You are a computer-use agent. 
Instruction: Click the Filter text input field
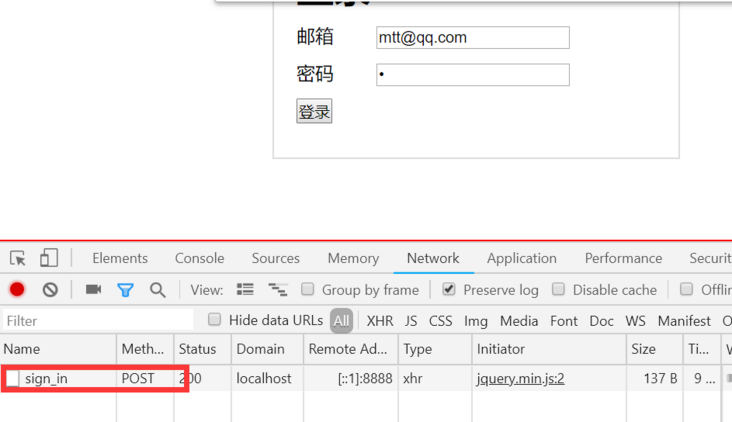tap(98, 321)
